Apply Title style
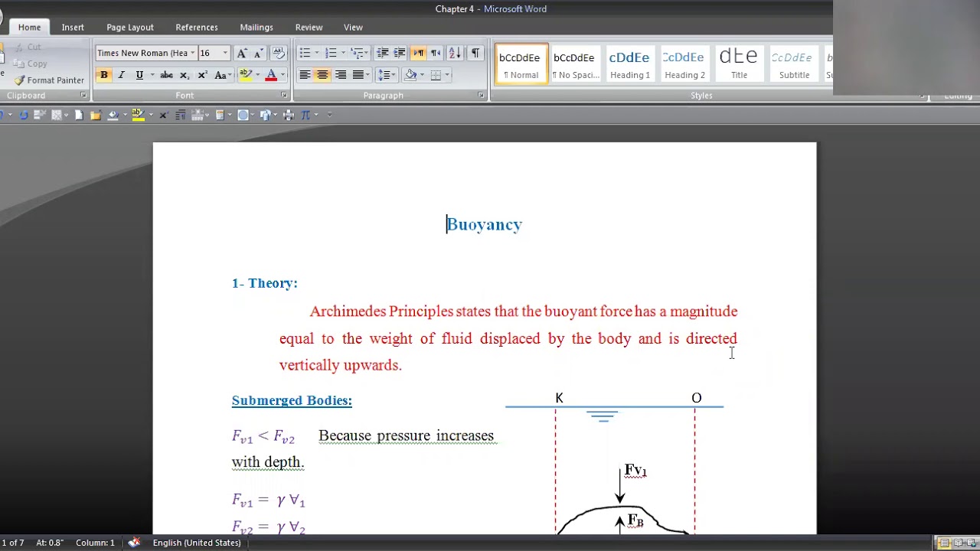This screenshot has height=551, width=980. pos(739,64)
